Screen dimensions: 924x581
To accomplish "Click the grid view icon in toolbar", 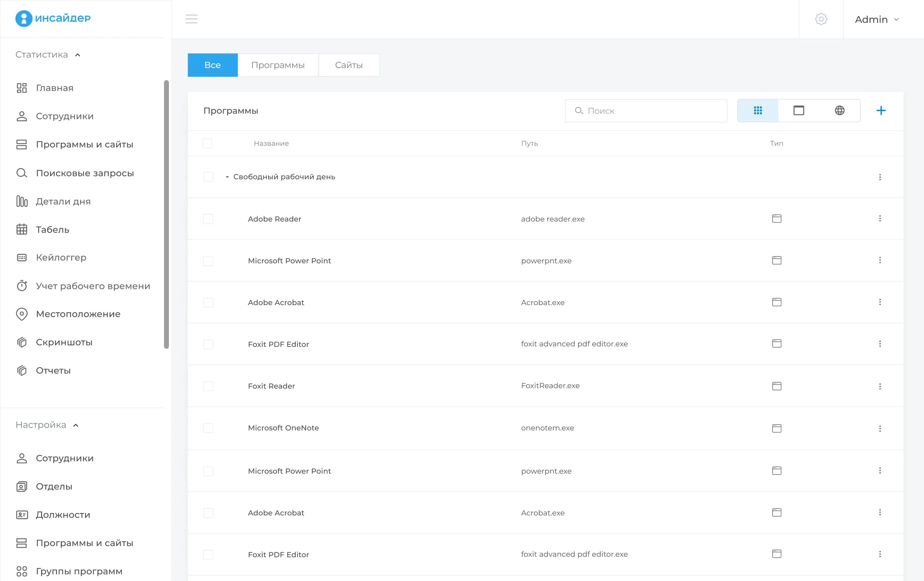I will click(757, 110).
